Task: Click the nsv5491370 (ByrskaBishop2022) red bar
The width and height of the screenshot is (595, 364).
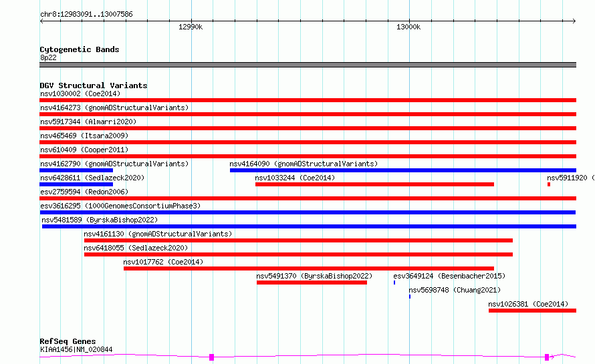Action: click(x=312, y=283)
